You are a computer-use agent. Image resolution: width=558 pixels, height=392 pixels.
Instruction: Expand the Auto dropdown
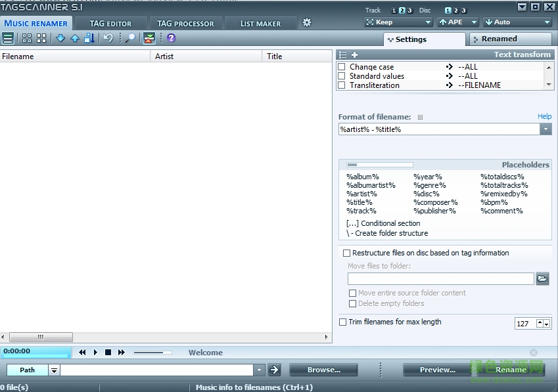(549, 22)
